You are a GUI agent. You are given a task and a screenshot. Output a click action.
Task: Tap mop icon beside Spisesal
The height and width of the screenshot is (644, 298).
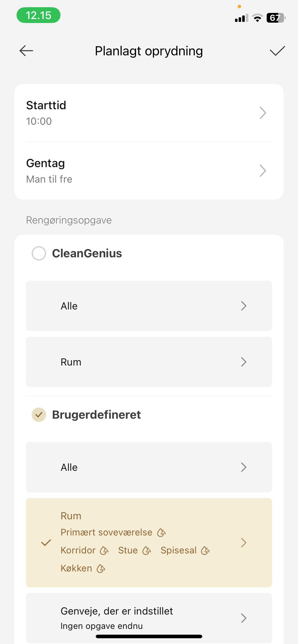click(x=205, y=550)
